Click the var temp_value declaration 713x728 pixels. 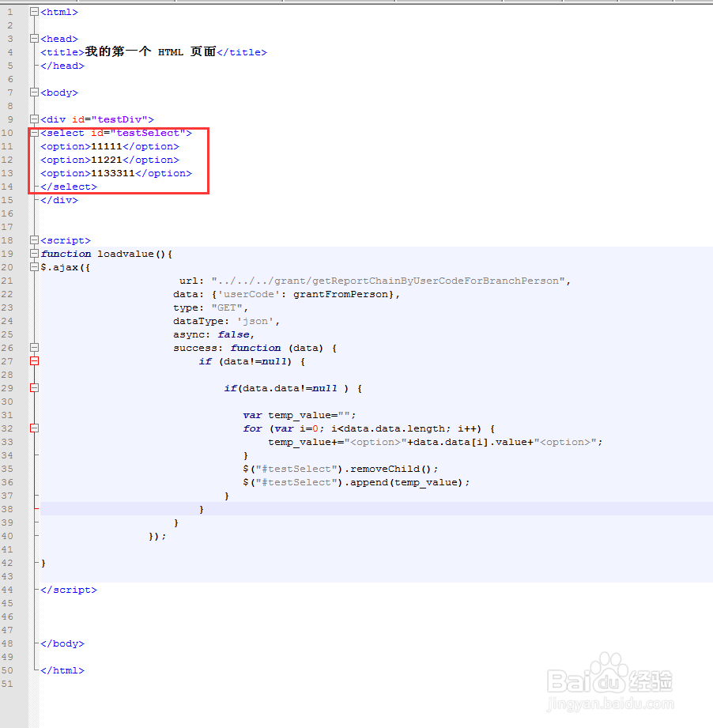[x=299, y=416]
